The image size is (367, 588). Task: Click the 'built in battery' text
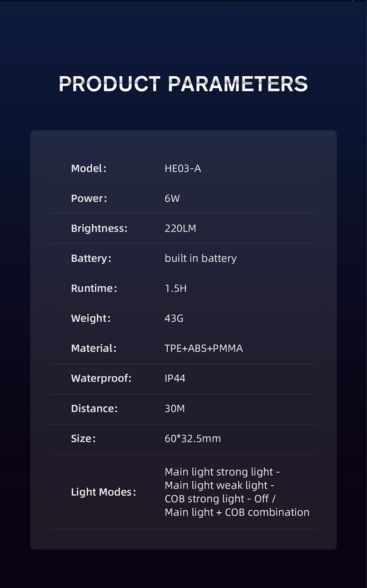click(200, 258)
